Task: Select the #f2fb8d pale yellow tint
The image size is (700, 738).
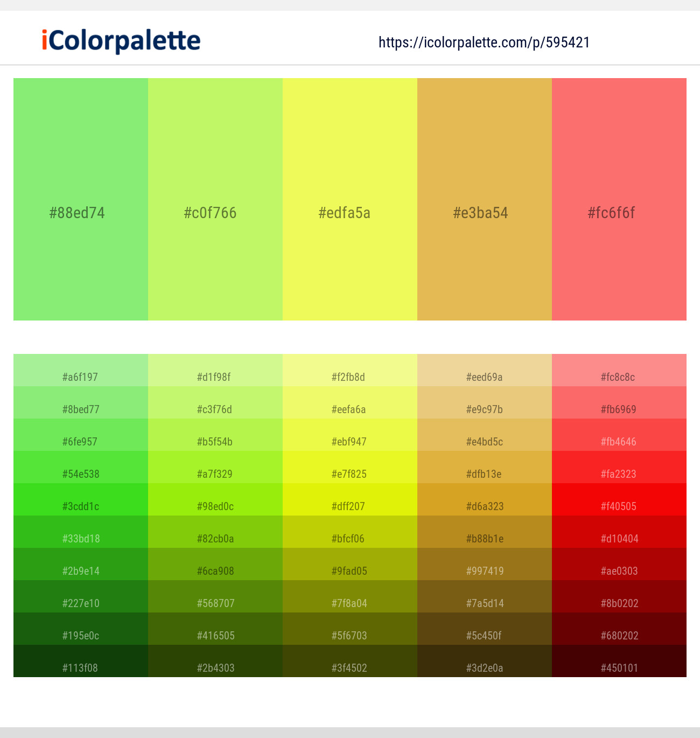Action: tap(350, 370)
